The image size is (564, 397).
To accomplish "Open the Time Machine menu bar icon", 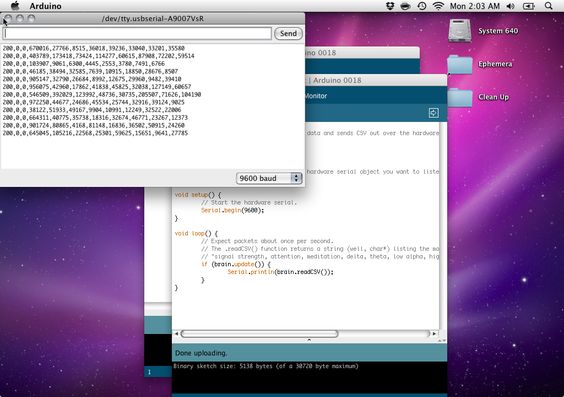I will tap(422, 6).
